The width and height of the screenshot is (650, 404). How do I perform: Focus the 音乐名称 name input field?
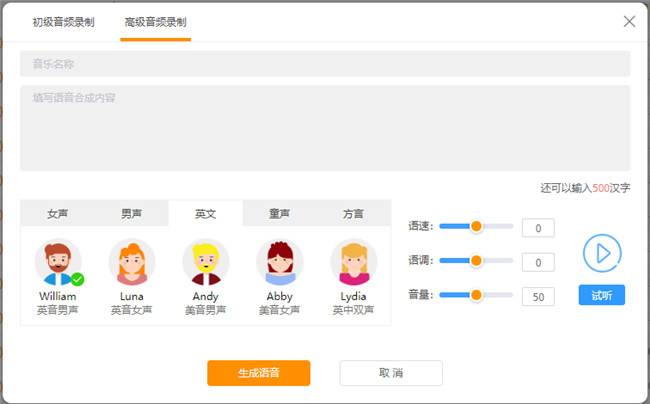coord(325,64)
